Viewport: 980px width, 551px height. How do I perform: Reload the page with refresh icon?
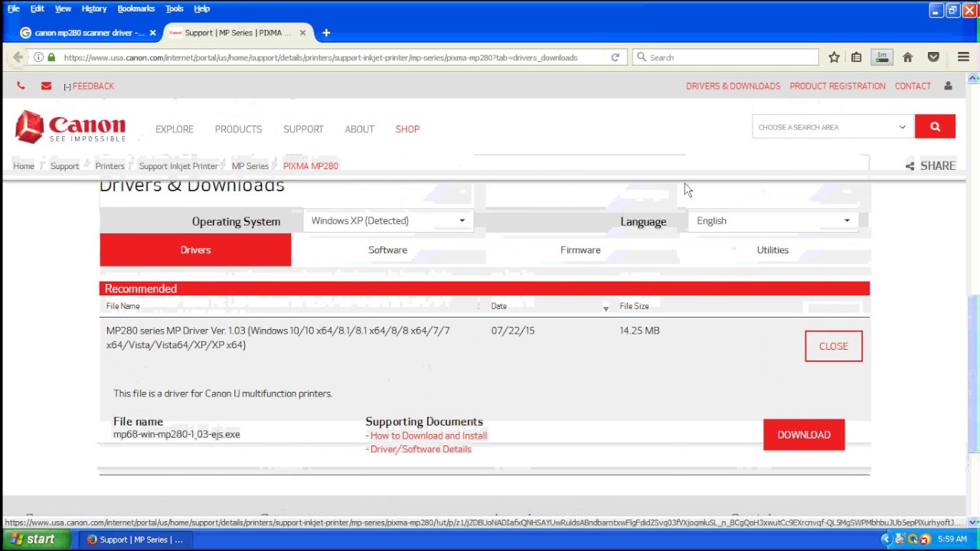click(x=615, y=57)
